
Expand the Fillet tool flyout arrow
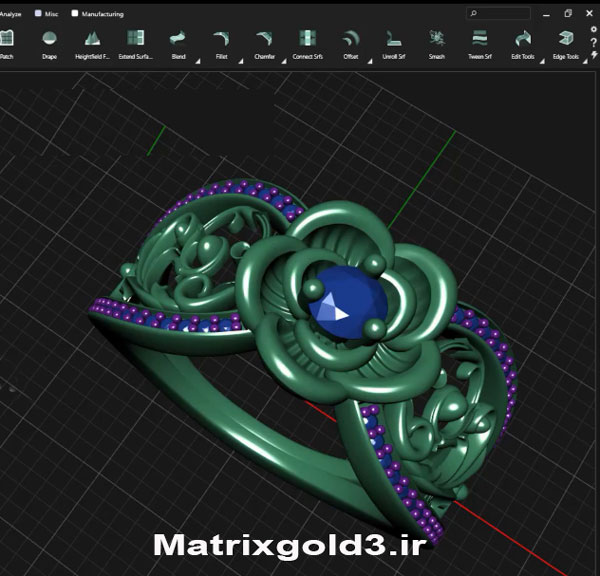tap(241, 61)
